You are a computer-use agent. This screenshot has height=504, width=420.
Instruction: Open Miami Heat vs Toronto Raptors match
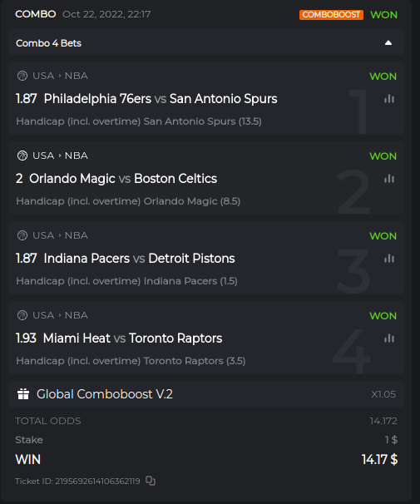tap(132, 338)
